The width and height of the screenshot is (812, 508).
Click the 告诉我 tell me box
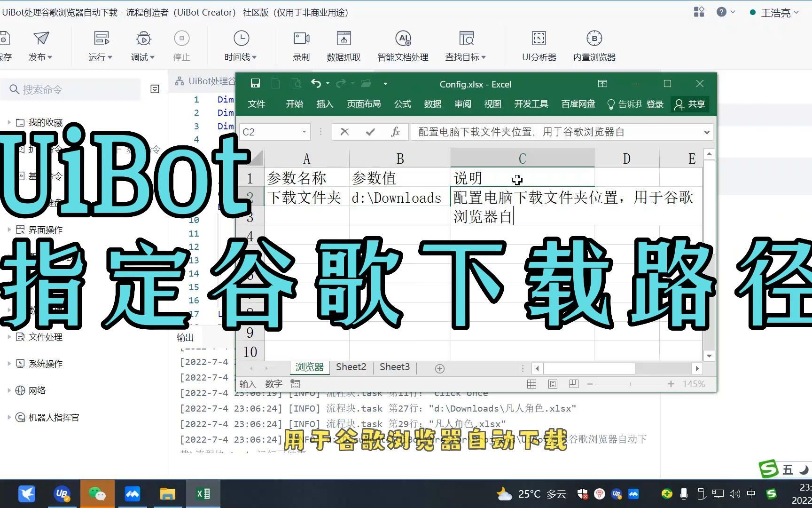point(625,104)
